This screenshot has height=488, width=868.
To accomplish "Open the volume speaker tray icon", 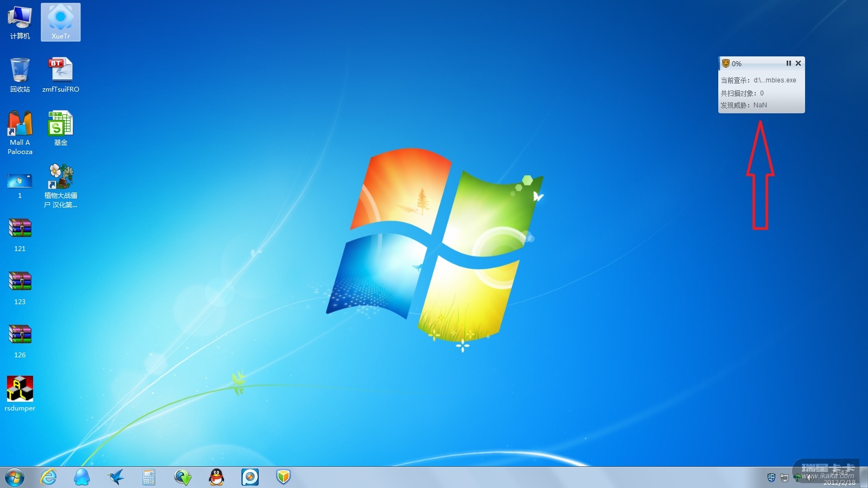I will point(809,478).
